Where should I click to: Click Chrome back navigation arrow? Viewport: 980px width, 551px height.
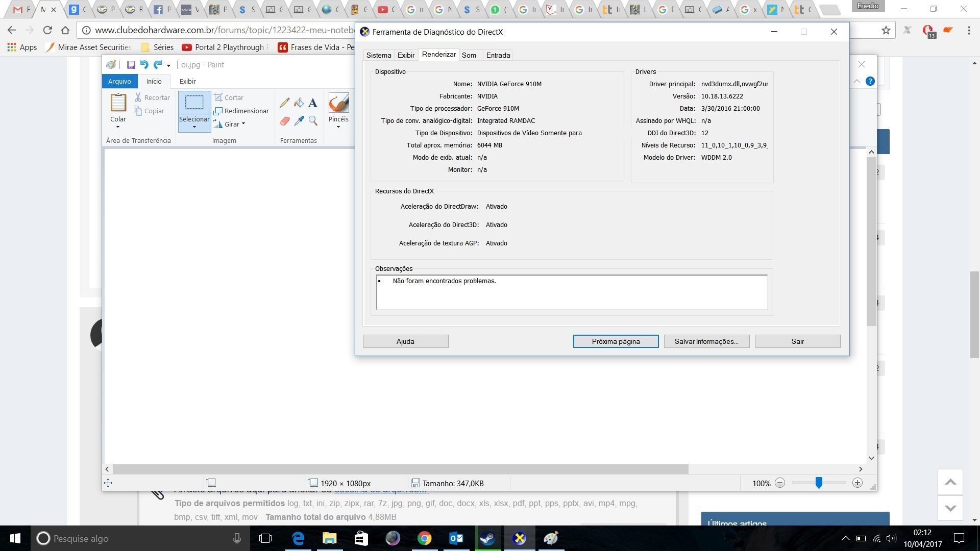(12, 30)
